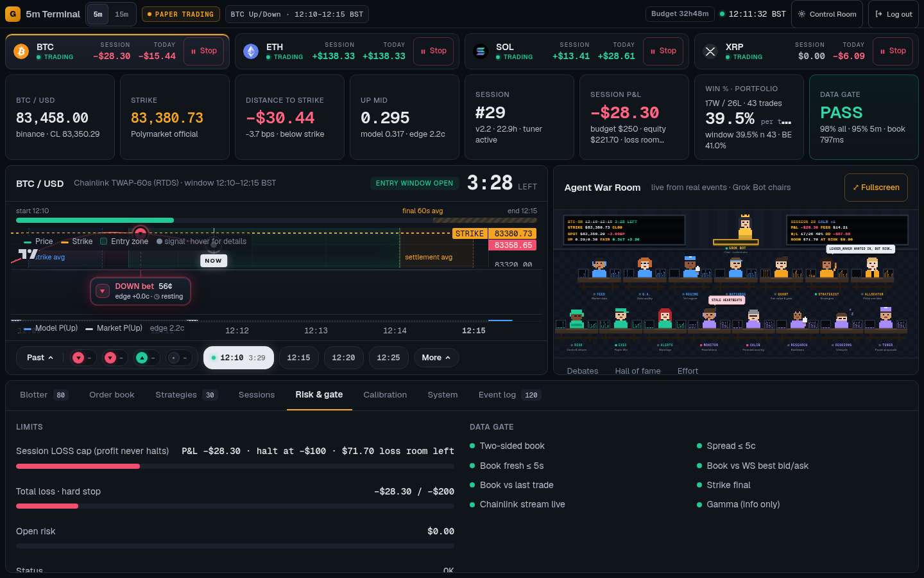Select the Bitcoin coin icon in BTC card
The height and width of the screenshot is (578, 924).
click(21, 51)
